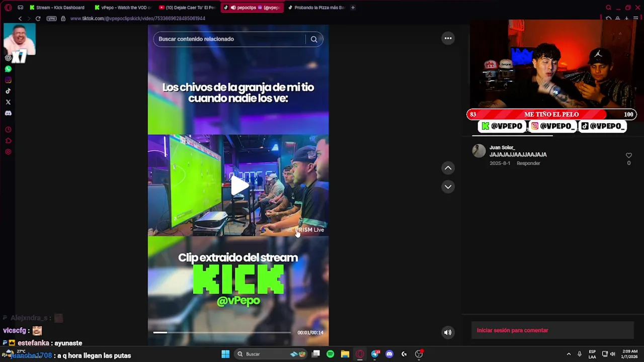644x362 pixels.
Task: Open Task View on taskbar
Action: (315, 354)
